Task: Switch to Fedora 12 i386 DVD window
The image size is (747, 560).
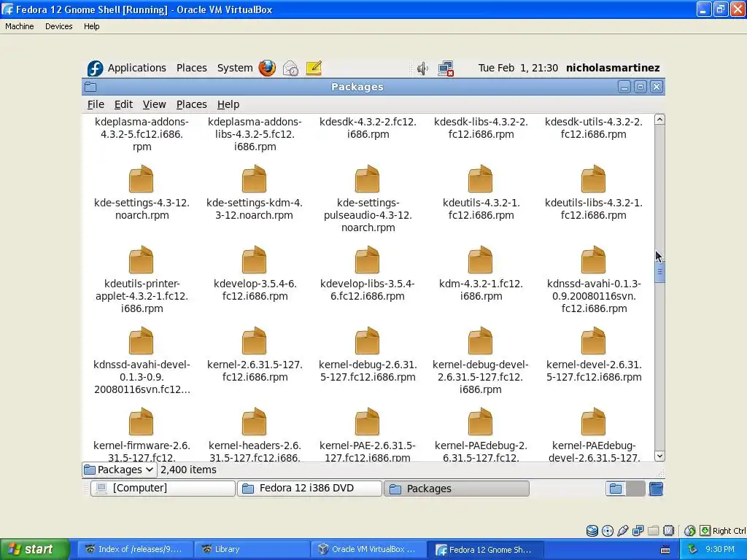Action: point(309,488)
